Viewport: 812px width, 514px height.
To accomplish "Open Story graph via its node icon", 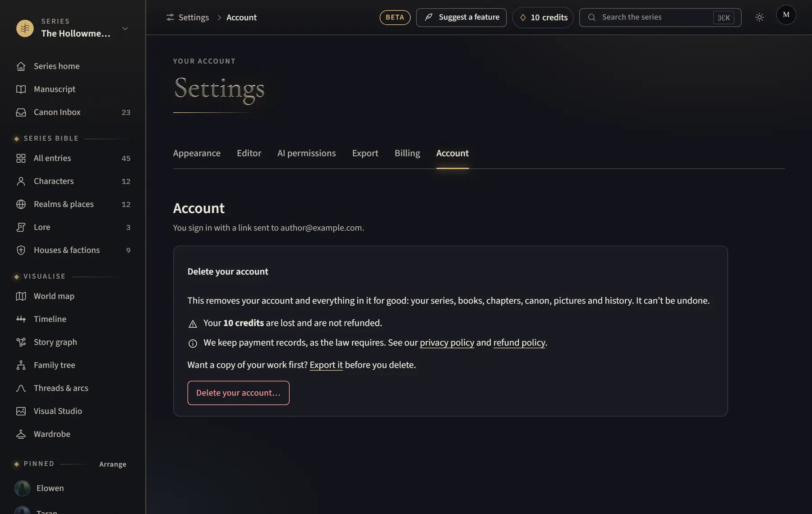I will (21, 342).
